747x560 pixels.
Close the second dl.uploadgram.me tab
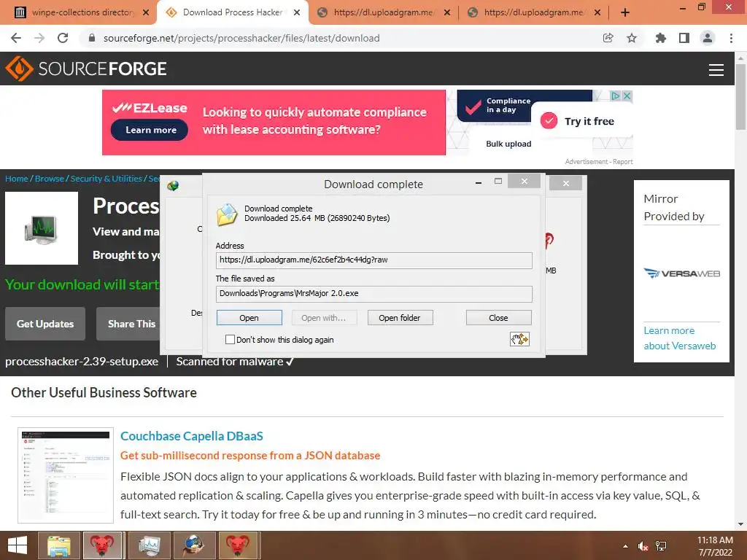[x=597, y=12]
